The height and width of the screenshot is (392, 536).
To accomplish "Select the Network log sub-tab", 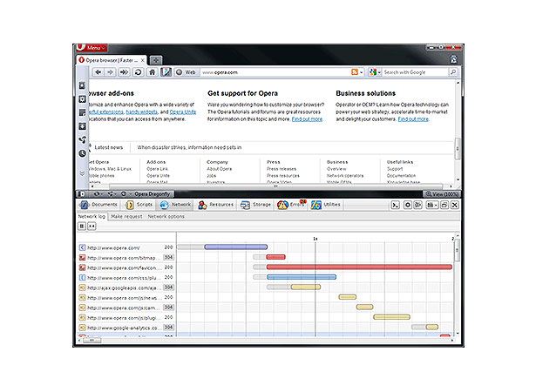I will pyautogui.click(x=92, y=216).
